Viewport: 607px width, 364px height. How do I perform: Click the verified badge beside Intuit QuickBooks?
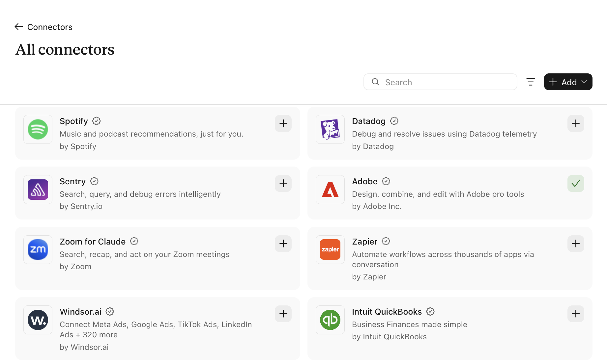point(430,311)
